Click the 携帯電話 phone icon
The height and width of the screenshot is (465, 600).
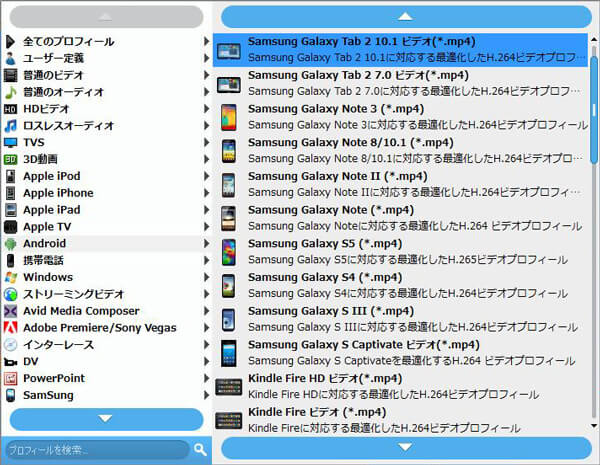pyautogui.click(x=10, y=261)
